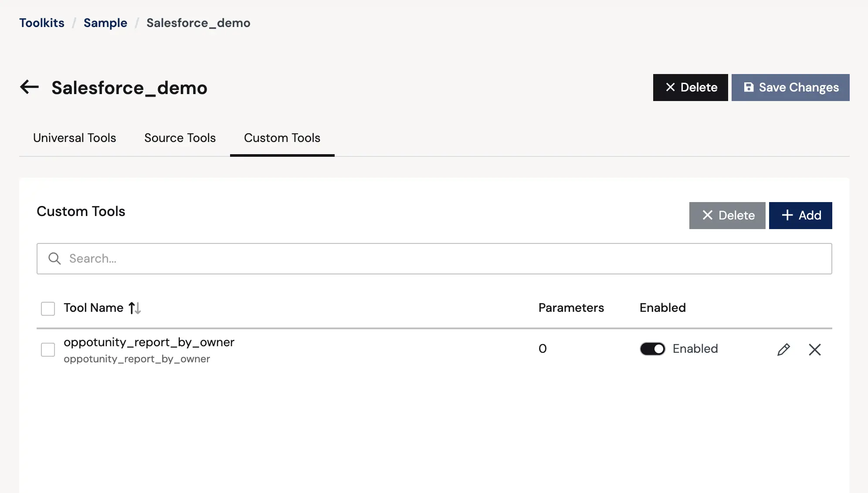Click the Parameters column header
The width and height of the screenshot is (868, 493).
(x=571, y=308)
